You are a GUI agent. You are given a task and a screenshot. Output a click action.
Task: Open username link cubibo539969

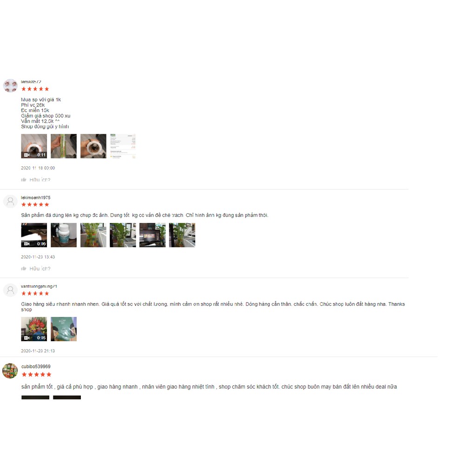pyautogui.click(x=36, y=366)
